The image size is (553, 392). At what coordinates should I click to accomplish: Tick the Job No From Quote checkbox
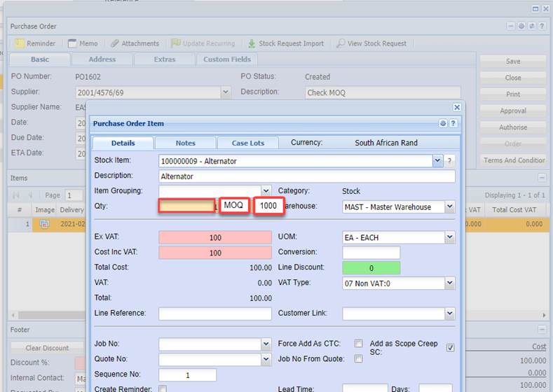[358, 359]
